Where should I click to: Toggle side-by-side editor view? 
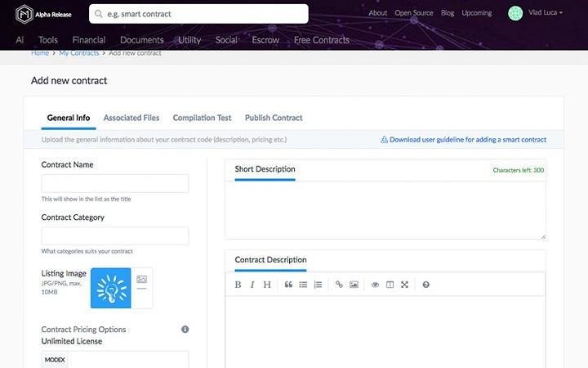coord(390,285)
